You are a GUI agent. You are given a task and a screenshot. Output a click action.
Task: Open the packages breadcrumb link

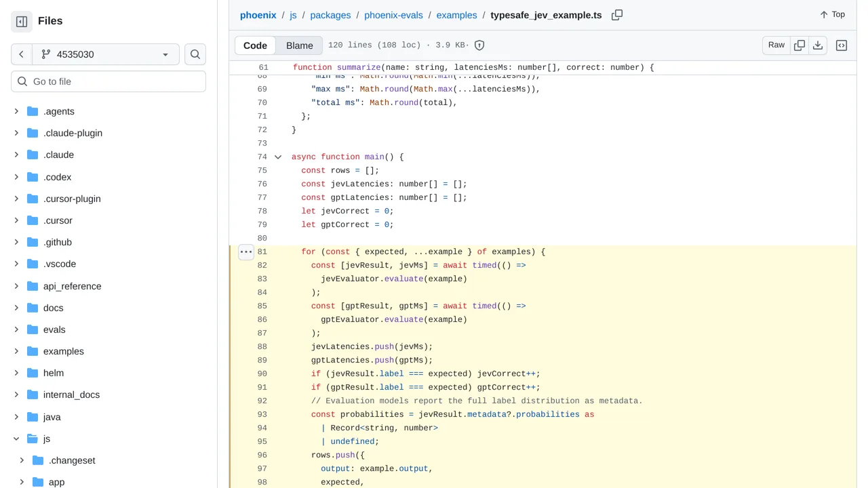pos(330,15)
